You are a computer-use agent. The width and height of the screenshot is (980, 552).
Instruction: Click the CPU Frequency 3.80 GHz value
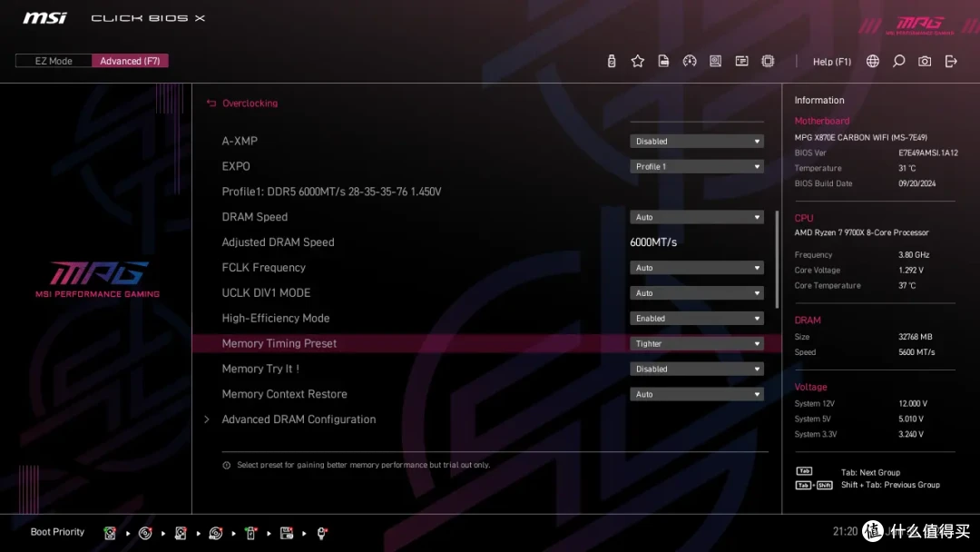tap(914, 254)
